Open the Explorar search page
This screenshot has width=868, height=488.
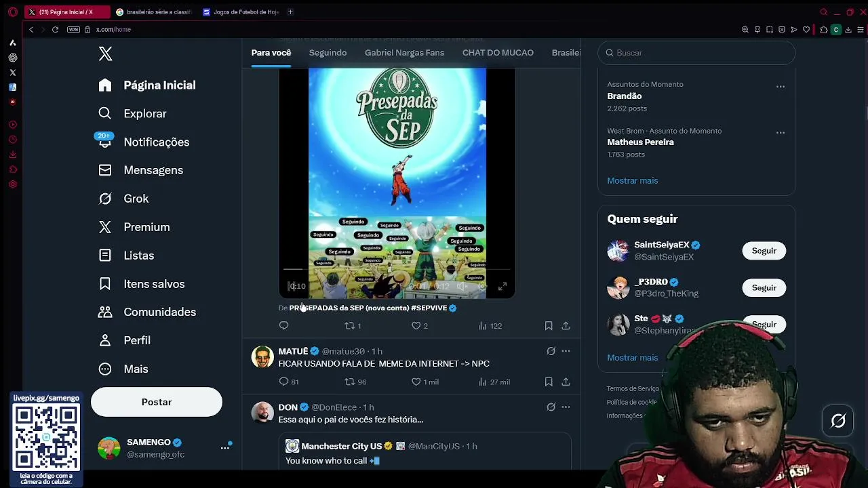click(x=132, y=114)
